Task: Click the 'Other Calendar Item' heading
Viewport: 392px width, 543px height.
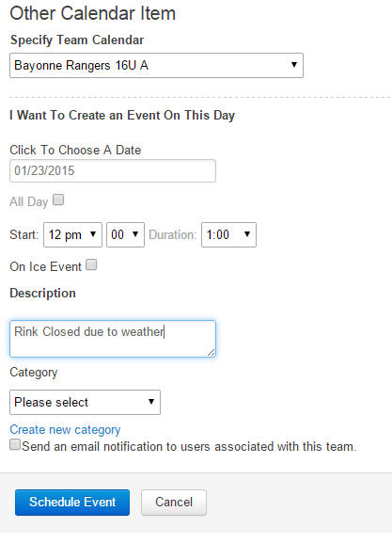Action: [x=93, y=14]
